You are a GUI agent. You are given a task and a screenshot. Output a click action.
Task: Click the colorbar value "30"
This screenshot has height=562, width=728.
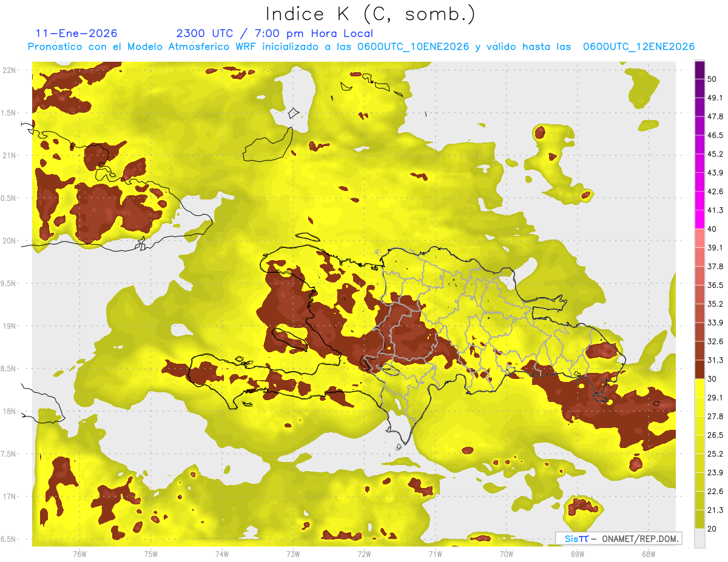tap(712, 379)
